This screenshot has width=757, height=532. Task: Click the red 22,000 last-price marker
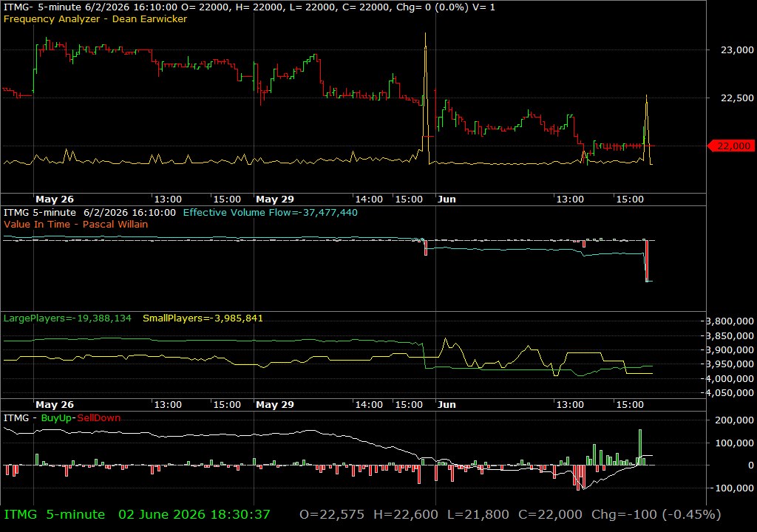[x=730, y=146]
